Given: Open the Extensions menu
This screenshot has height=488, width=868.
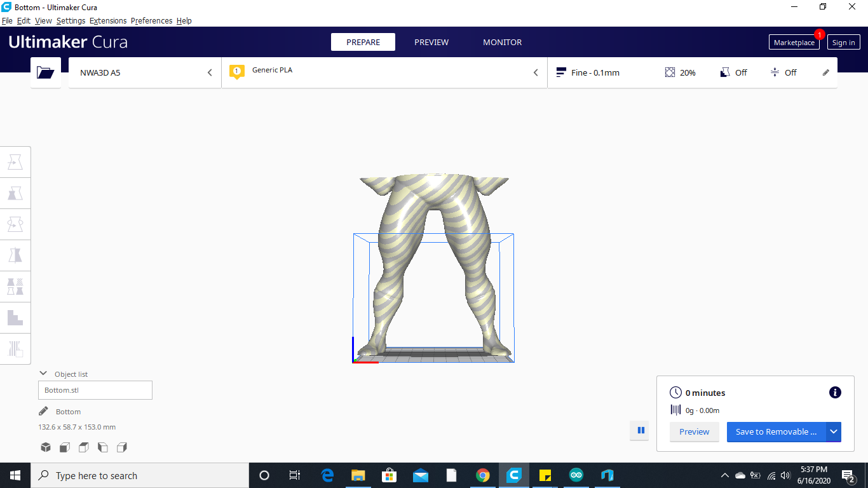Looking at the screenshot, I should coord(108,20).
